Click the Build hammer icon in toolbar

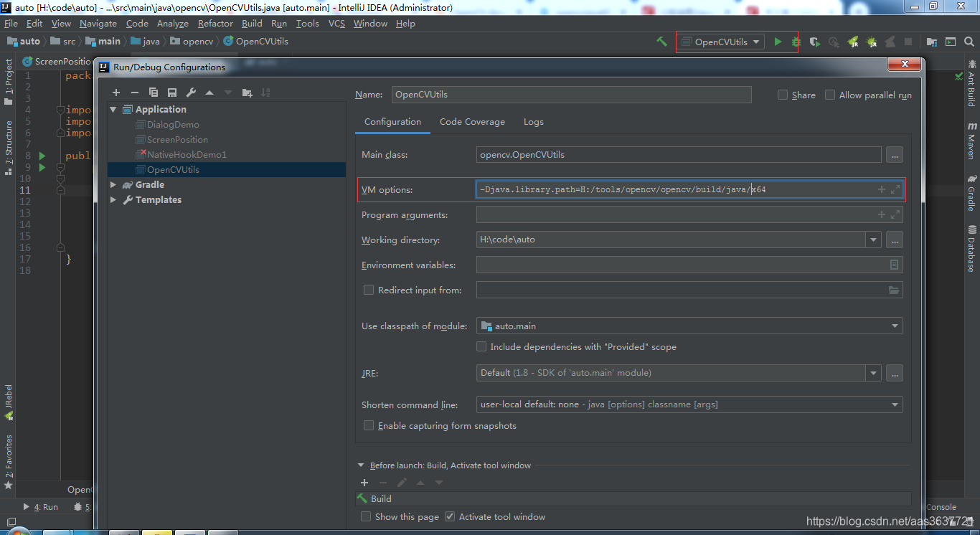click(662, 42)
